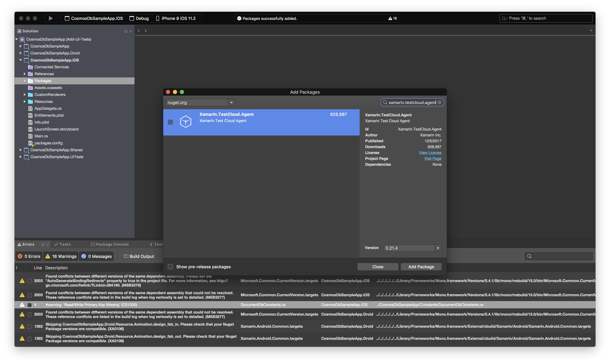
Task: Expand the CosmosDbSampleApp.Droid project
Action: point(21,53)
